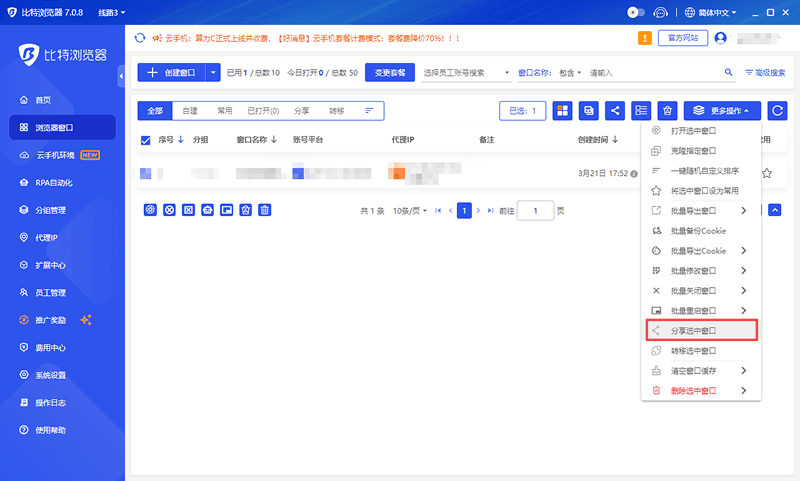This screenshot has width=800, height=481.
Task: Click the refresh list button beside 更多操作
Action: point(776,111)
